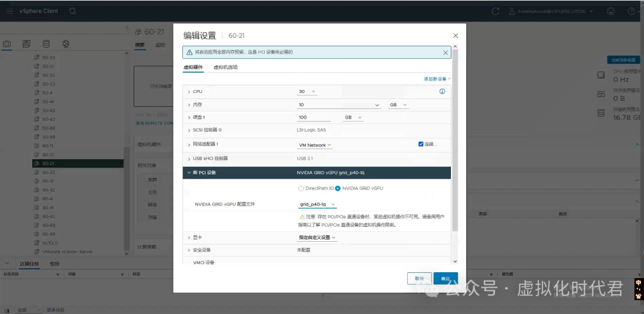This screenshot has height=314, width=644.
Task: Open the hard disk GB unit dropdown
Action: point(354,117)
